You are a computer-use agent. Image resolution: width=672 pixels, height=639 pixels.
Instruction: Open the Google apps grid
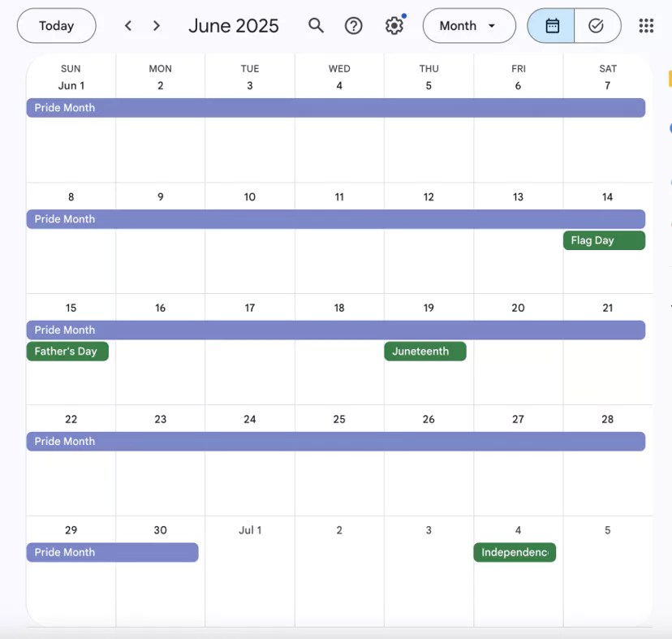tap(646, 26)
